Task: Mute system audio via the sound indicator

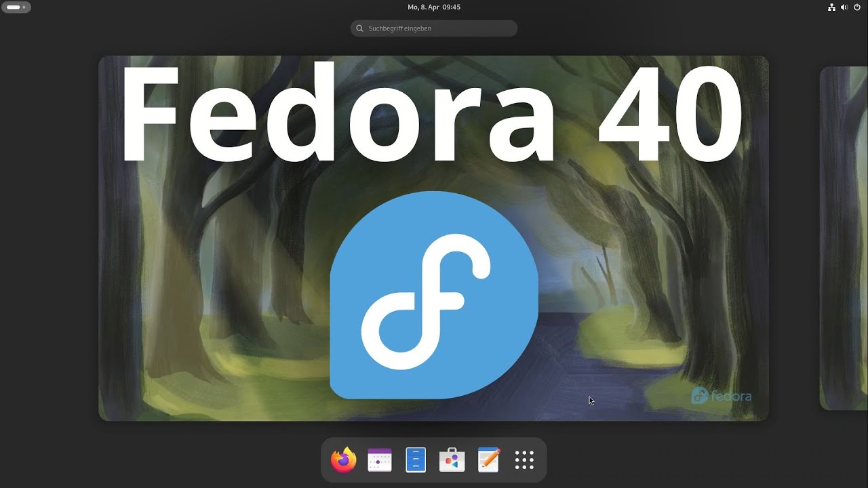Action: 844,7
